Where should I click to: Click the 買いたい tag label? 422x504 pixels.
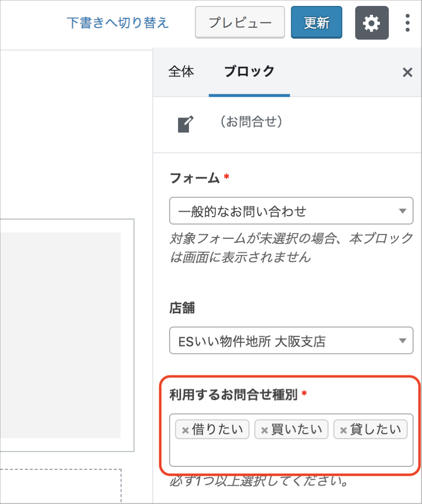297,430
